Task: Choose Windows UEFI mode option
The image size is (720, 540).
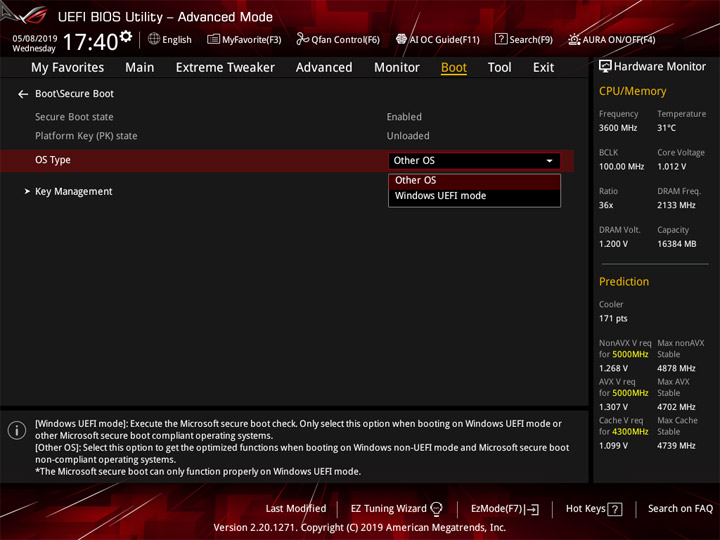Action: 474,196
